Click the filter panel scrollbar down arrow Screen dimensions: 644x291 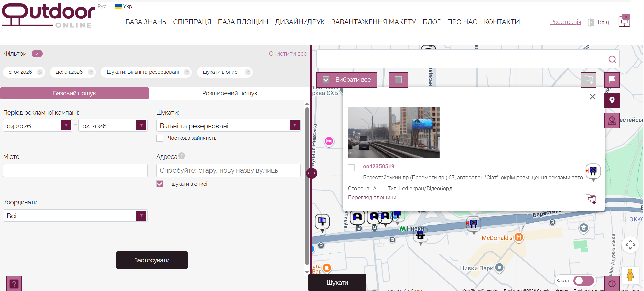click(307, 272)
